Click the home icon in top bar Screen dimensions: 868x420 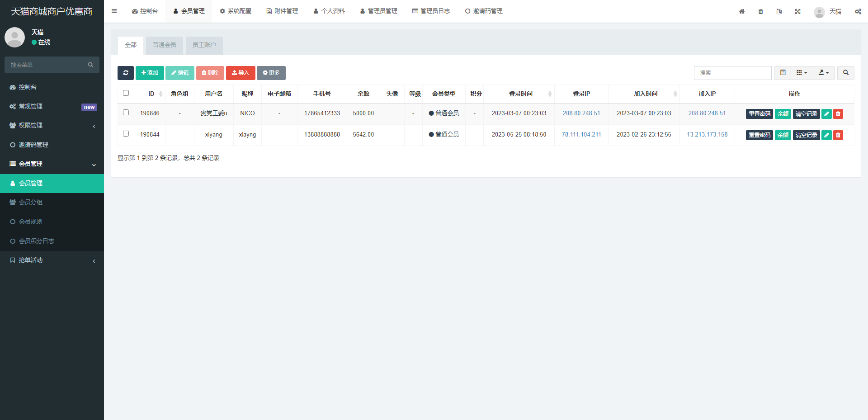point(742,11)
